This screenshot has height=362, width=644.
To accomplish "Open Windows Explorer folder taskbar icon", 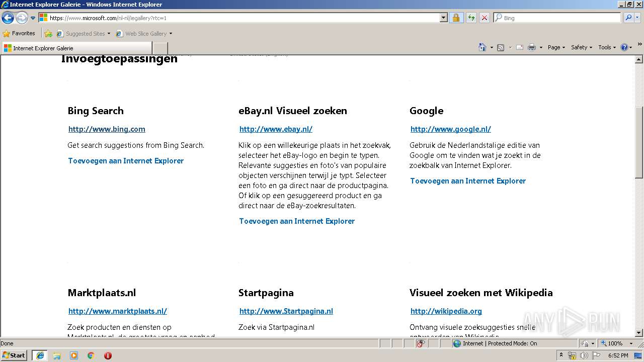I will [57, 355].
